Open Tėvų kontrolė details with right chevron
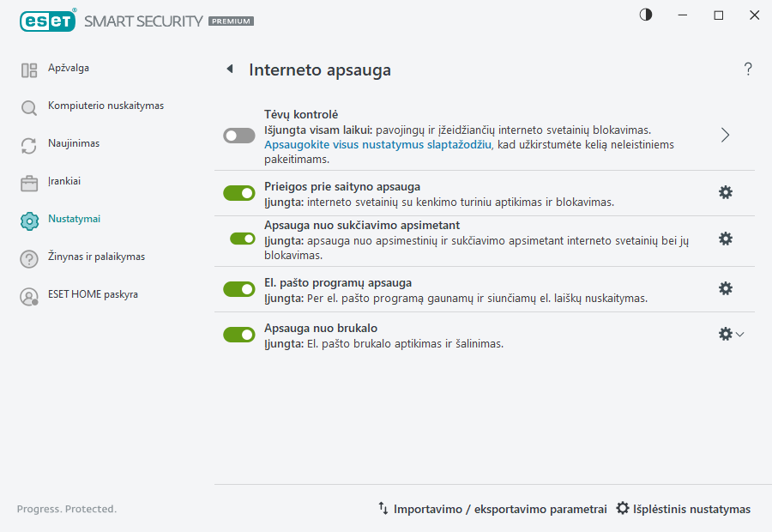The image size is (772, 532). [725, 136]
